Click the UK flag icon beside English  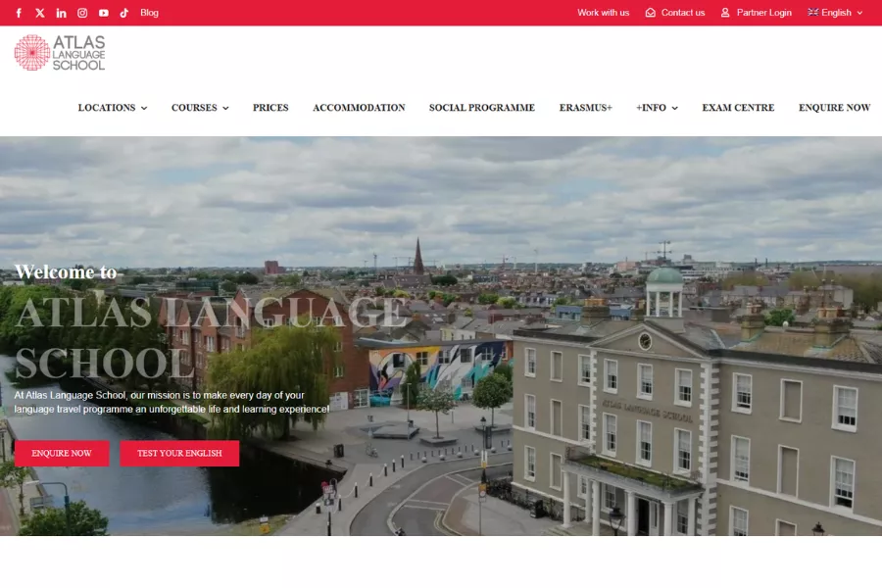click(812, 12)
